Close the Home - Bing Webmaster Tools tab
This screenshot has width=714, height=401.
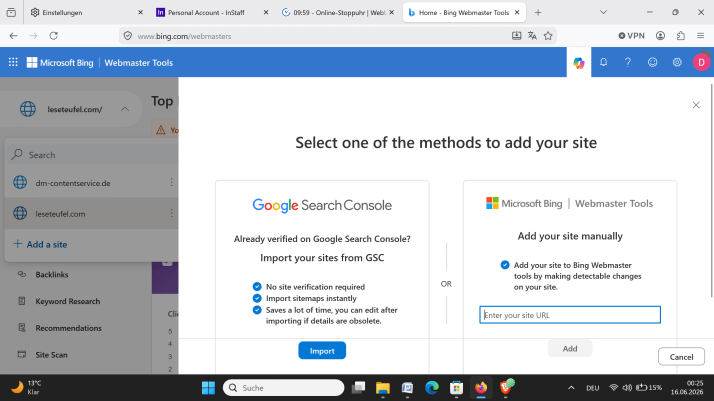click(517, 12)
